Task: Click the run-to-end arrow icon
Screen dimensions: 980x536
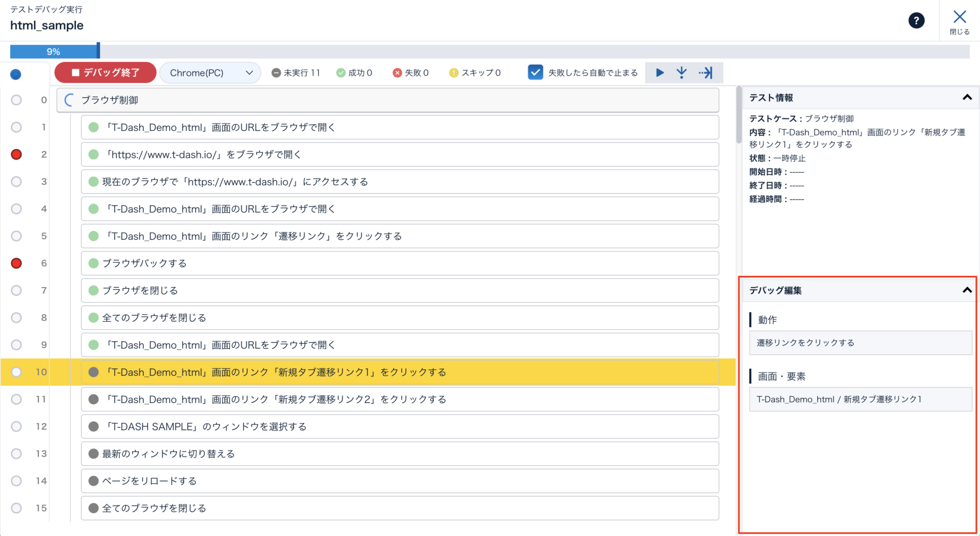Action: (706, 73)
